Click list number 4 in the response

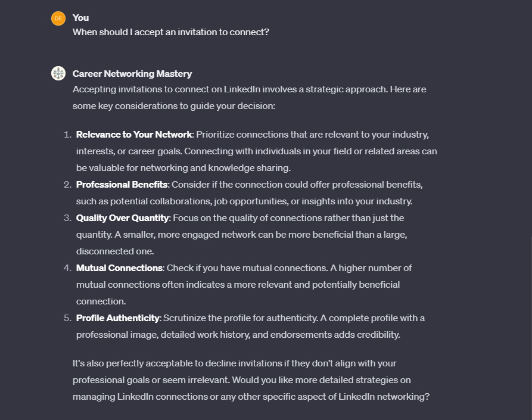67,268
